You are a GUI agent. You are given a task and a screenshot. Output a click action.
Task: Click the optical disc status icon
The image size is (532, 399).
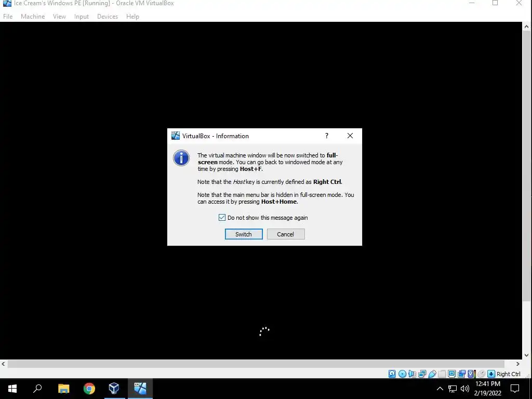[x=402, y=374]
